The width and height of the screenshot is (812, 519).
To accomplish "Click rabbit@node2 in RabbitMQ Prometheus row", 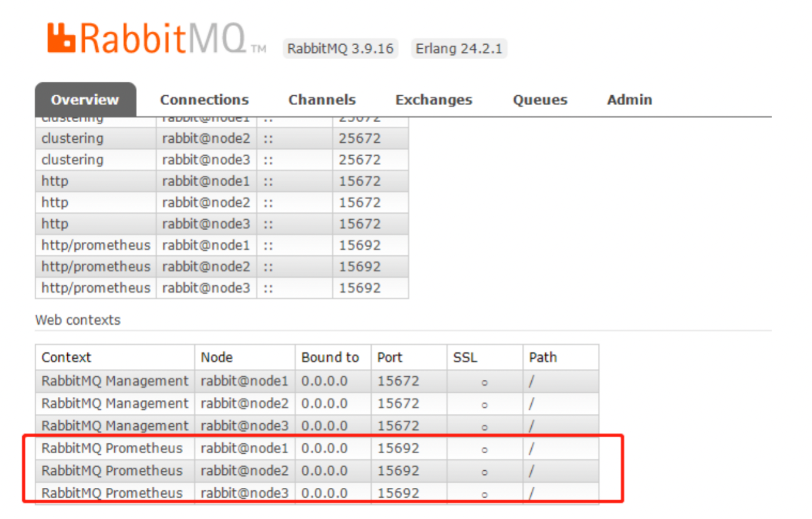I will (x=244, y=471).
